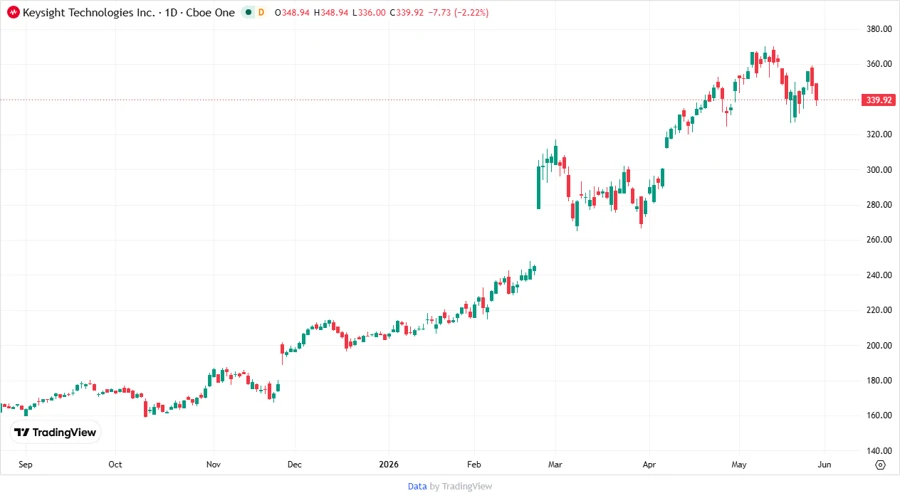The width and height of the screenshot is (900, 498).
Task: Click the green market status dot
Action: click(x=248, y=12)
